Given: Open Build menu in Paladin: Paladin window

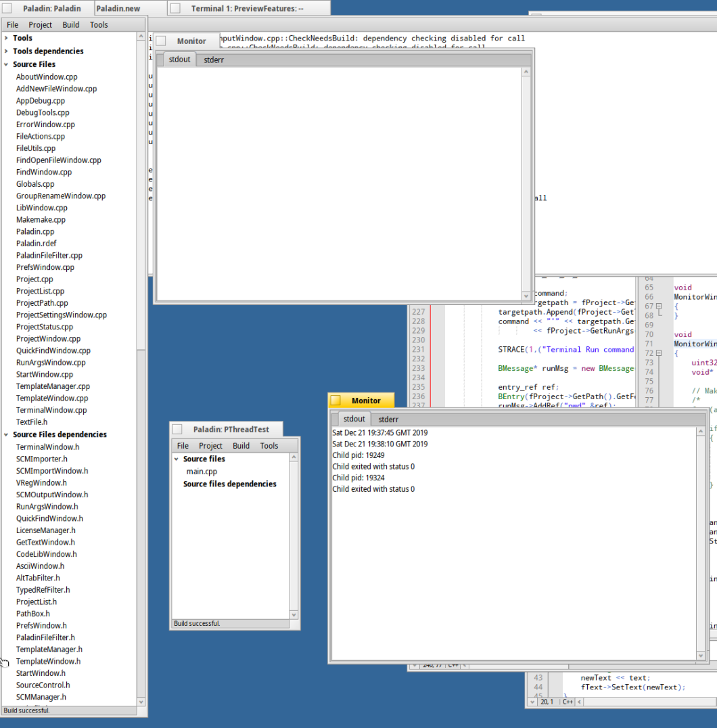Looking at the screenshot, I should point(71,25).
